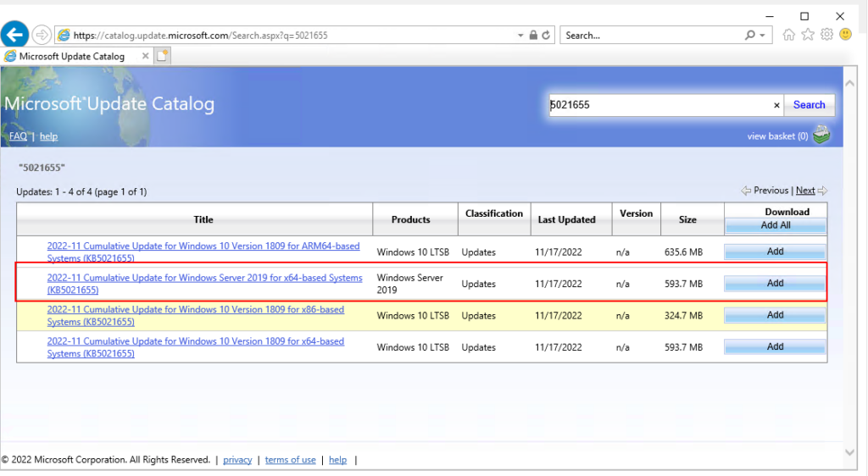
Task: Add the ARM64-based Systems update to basket
Action: click(775, 252)
